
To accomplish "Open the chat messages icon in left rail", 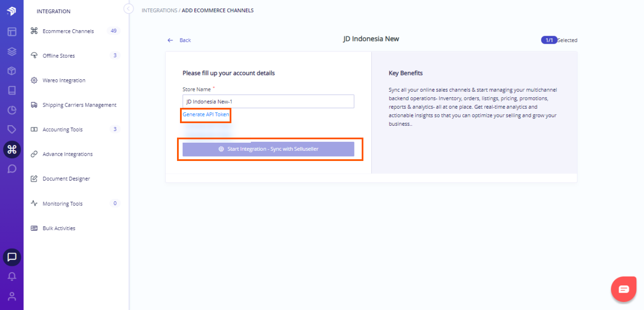I will pos(12,257).
